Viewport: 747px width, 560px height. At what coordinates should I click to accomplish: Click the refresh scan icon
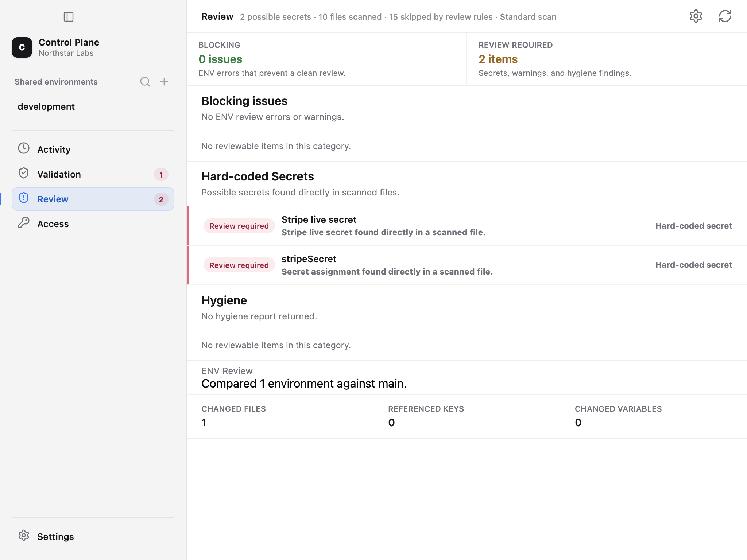[x=725, y=16]
